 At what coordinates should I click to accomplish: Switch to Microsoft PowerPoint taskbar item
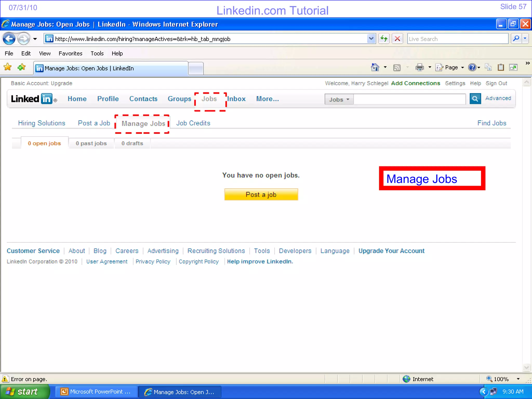(x=96, y=392)
